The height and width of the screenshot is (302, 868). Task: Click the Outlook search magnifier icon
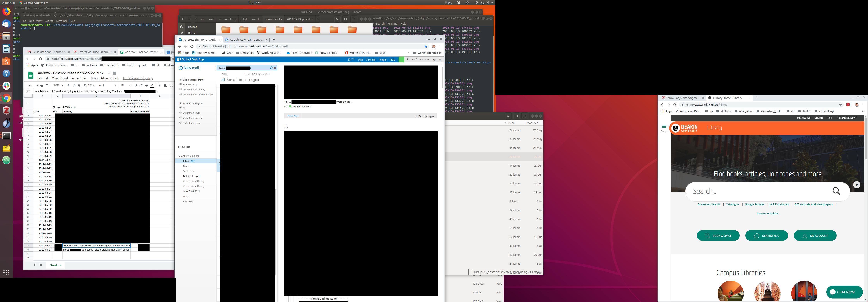click(x=271, y=68)
